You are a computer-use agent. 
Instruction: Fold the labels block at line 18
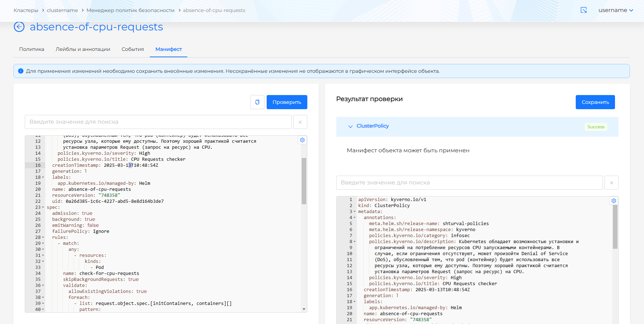point(43,177)
